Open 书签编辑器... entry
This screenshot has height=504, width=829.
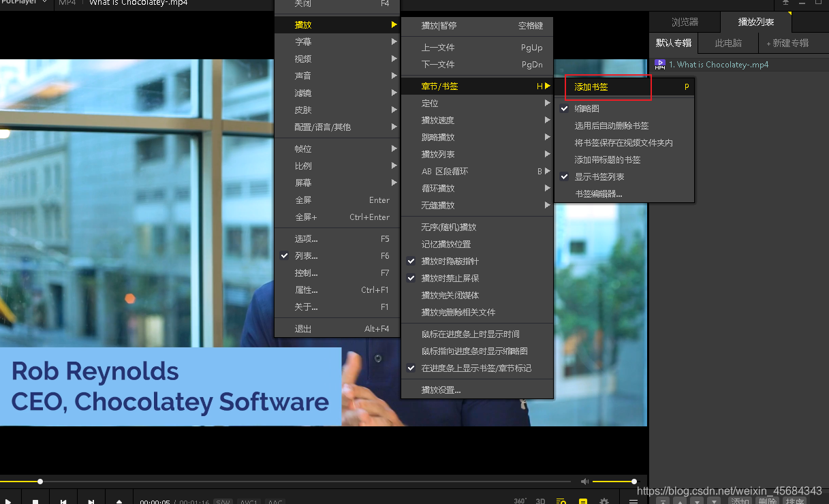coord(625,194)
